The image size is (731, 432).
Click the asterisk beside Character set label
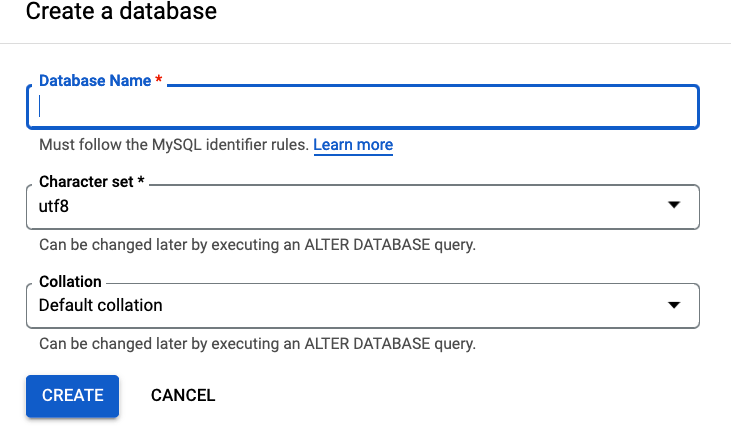(141, 182)
